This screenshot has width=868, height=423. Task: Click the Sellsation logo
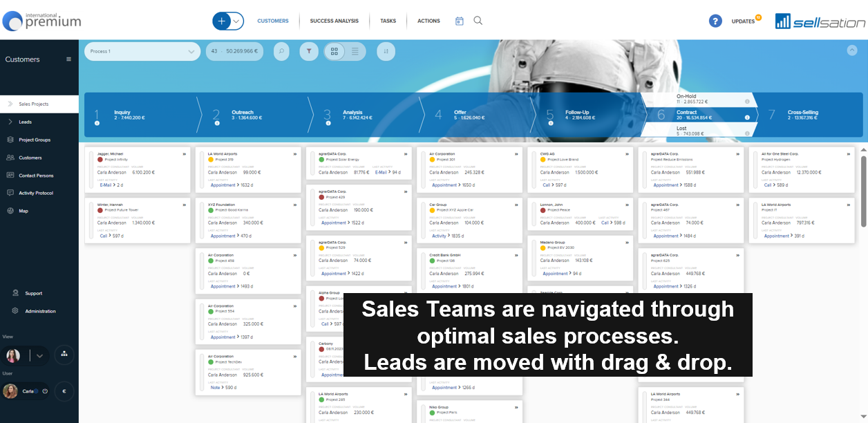(x=820, y=21)
